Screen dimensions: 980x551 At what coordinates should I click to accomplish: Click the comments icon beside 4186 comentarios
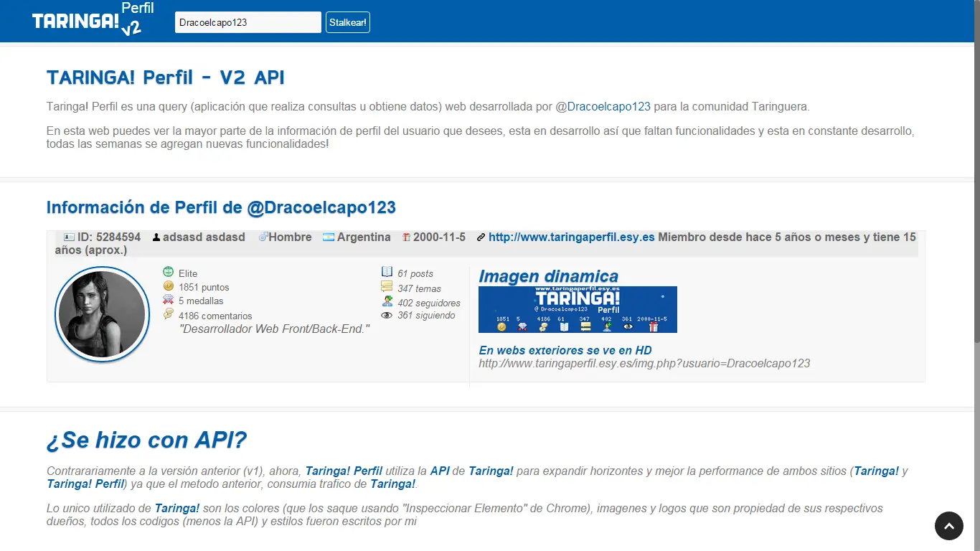pos(169,314)
